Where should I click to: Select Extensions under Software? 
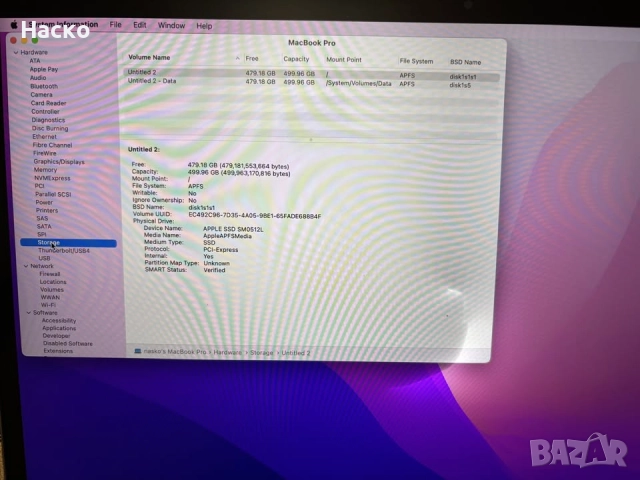pyautogui.click(x=58, y=351)
